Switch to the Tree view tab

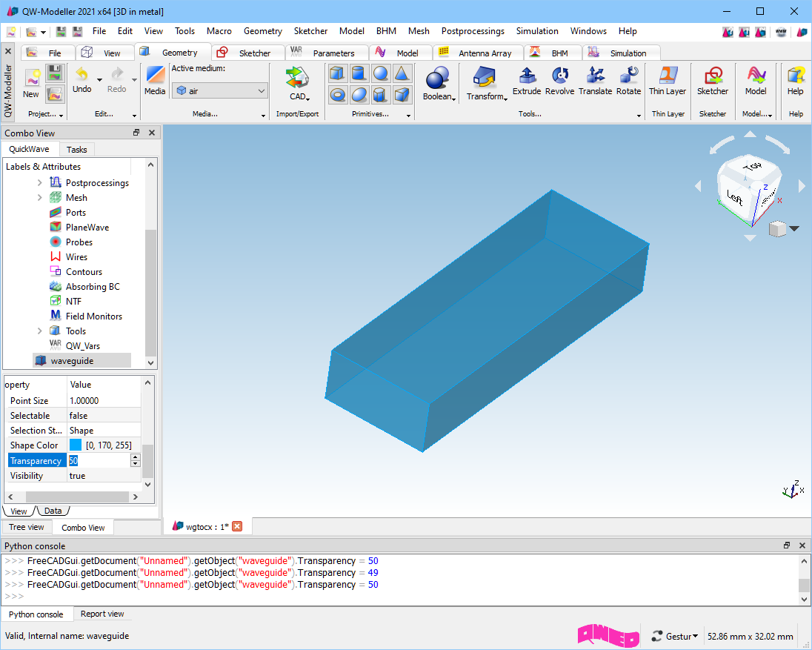(x=27, y=527)
